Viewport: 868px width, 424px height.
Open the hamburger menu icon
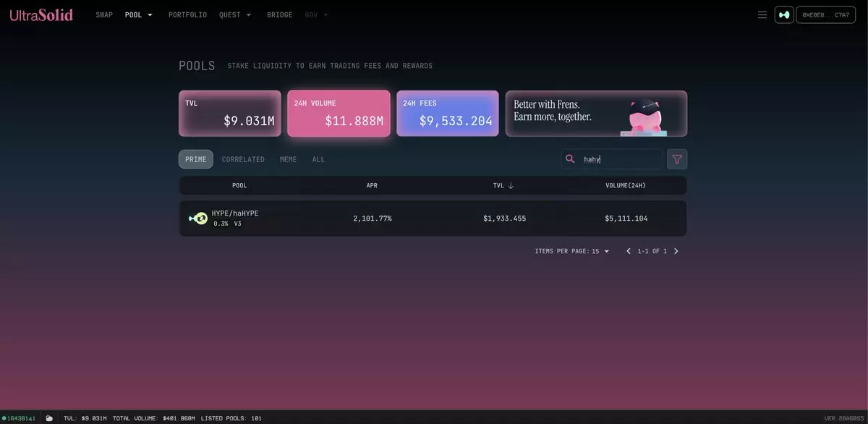pos(762,14)
